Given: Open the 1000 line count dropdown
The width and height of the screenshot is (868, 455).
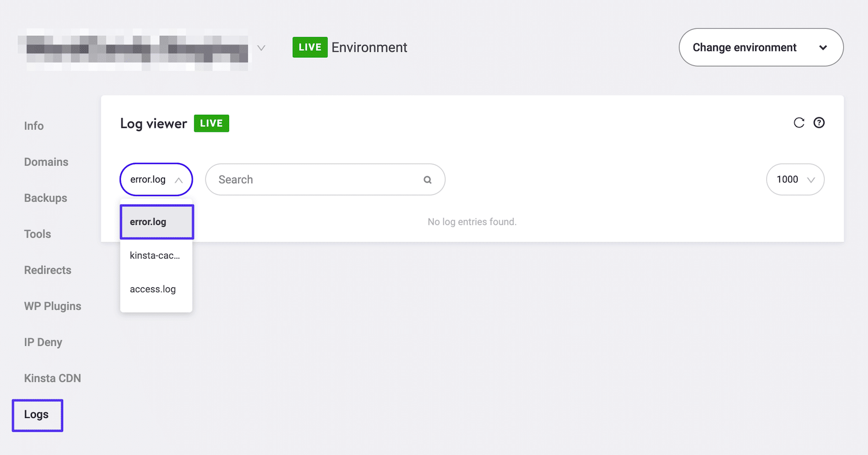Looking at the screenshot, I should pos(795,179).
